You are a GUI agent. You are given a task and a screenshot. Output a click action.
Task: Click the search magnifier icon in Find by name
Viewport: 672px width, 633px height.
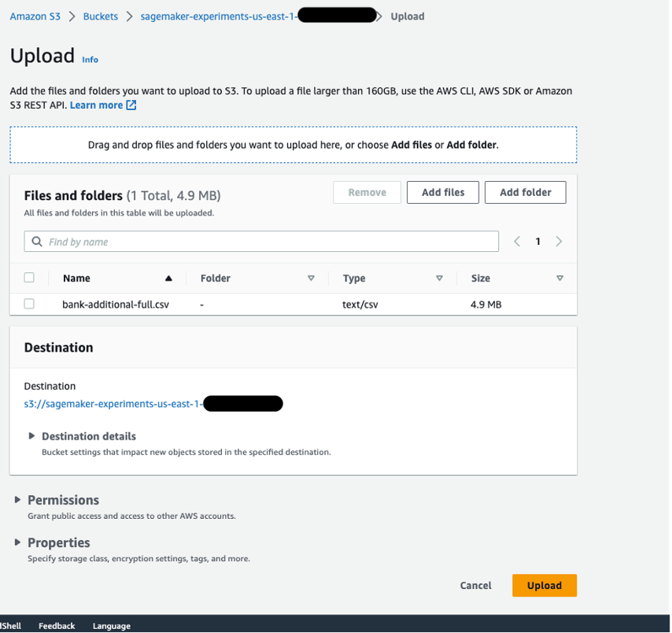click(37, 242)
